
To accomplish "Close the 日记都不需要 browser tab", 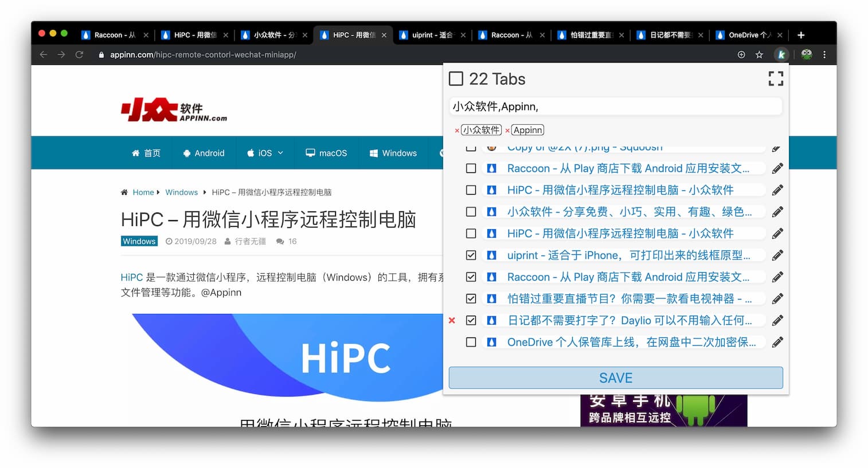I will pyautogui.click(x=701, y=35).
